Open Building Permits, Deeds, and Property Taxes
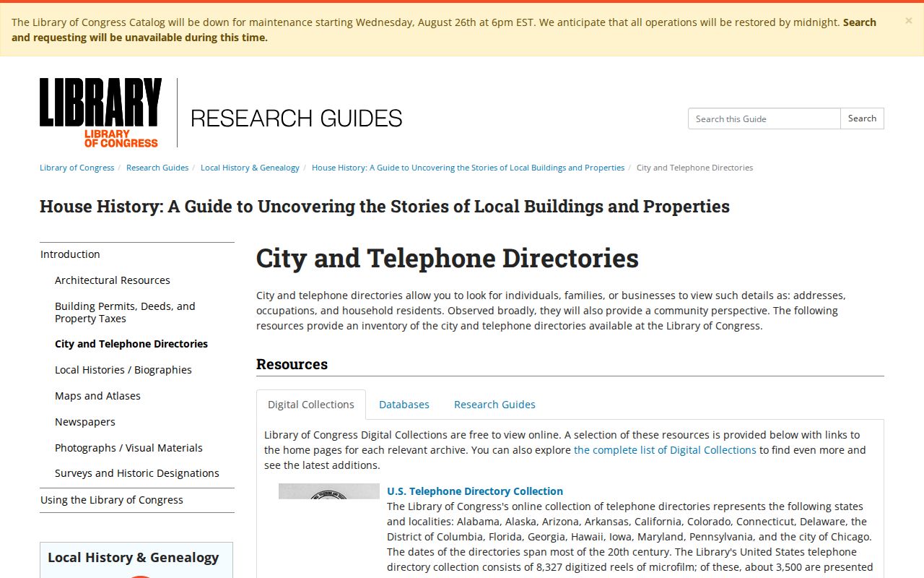This screenshot has height=578, width=924. 125,312
